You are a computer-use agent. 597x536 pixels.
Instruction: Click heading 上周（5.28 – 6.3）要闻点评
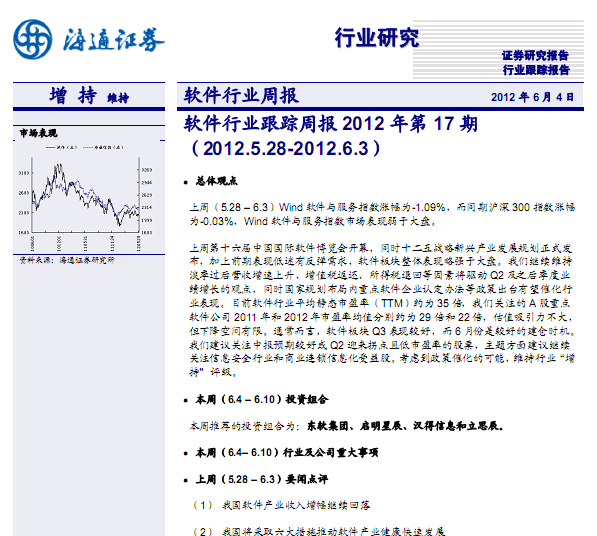point(262,479)
